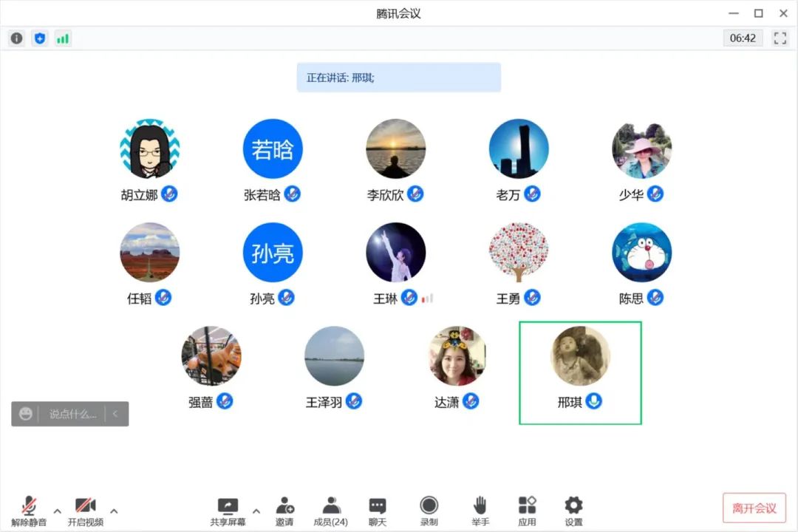Turn on camera with 开启视频
This screenshot has width=798, height=532.
86,511
